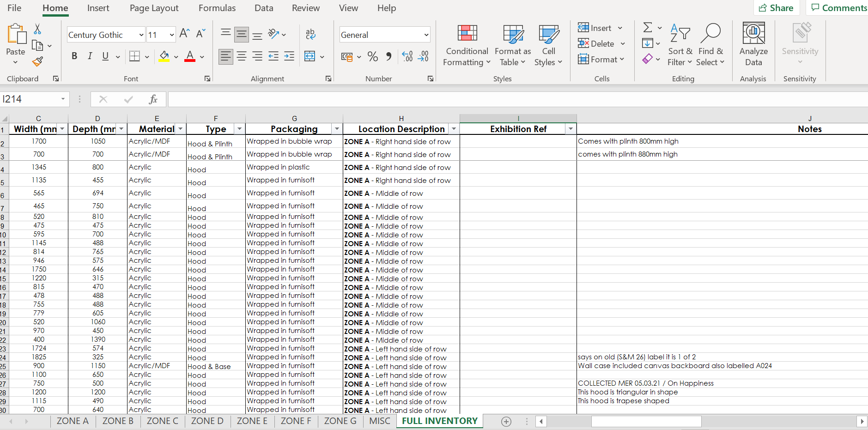Click Delete cells button

tap(596, 44)
